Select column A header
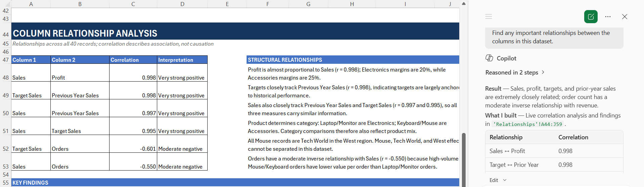The image size is (644, 187). point(31,4)
